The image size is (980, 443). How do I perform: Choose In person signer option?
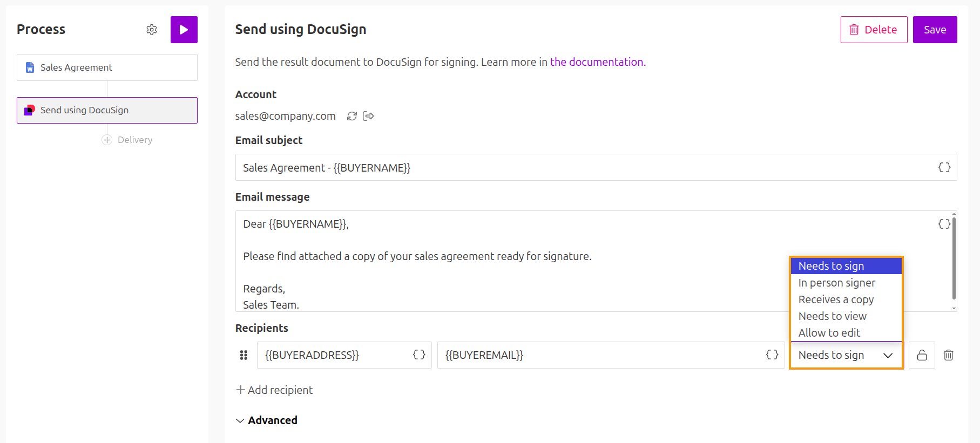846,283
